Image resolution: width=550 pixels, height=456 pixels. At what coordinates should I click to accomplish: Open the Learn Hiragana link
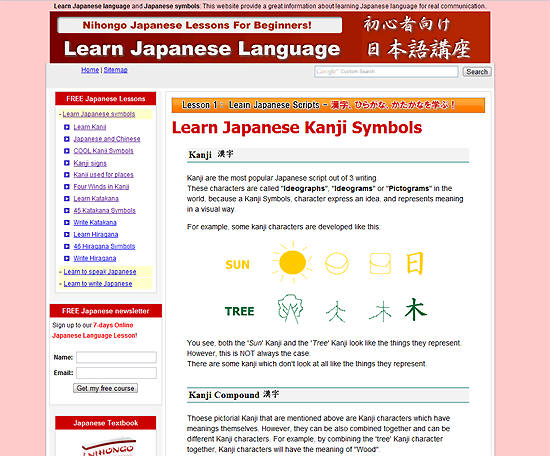96,234
